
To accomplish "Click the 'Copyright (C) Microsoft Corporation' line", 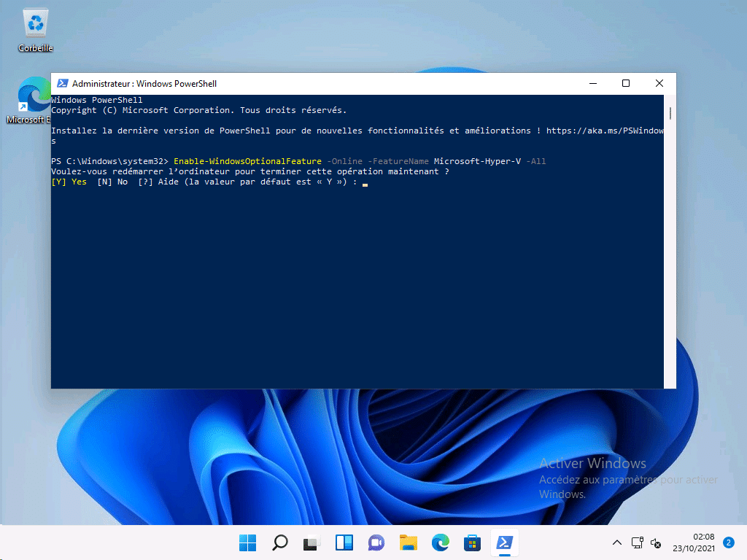I will pyautogui.click(x=199, y=111).
